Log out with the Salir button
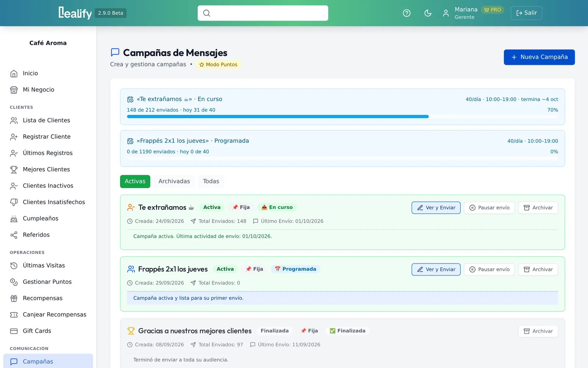Viewport: 588px width, 368px height. click(x=526, y=13)
